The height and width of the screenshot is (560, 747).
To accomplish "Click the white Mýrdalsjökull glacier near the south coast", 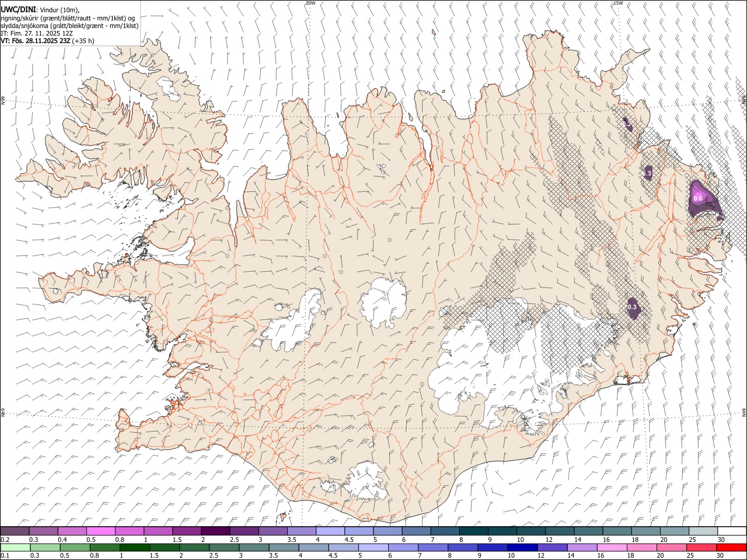I will (x=366, y=481).
